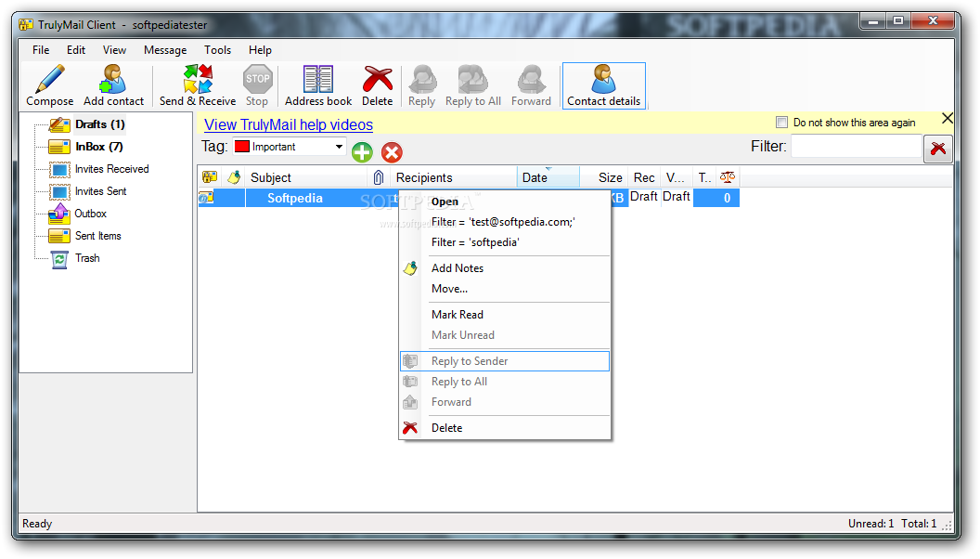Open the Help menu
This screenshot has height=559, width=980.
[260, 50]
